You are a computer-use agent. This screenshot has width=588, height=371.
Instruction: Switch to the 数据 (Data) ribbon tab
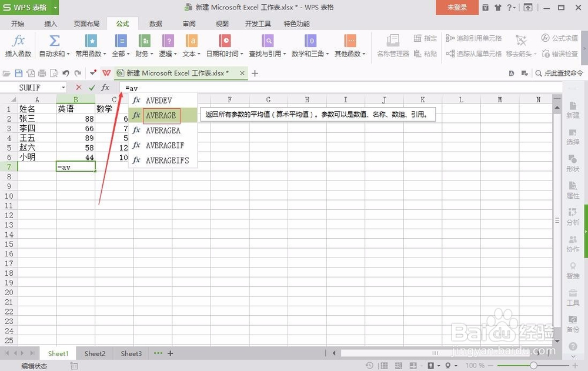155,24
